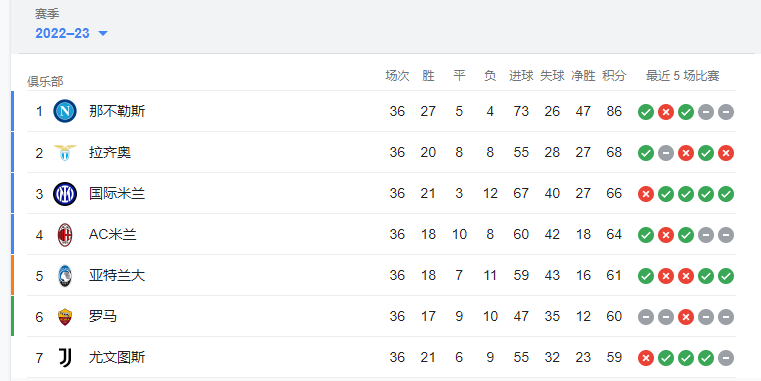Click the dropdown arrow beside 2022–23
The image size is (761, 381).
(x=102, y=33)
